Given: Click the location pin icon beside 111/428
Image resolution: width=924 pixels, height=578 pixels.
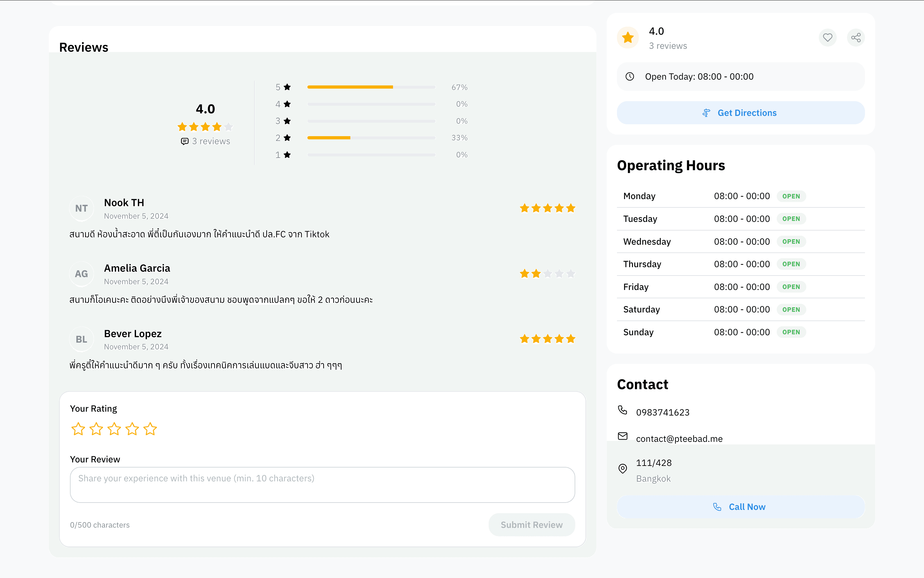Looking at the screenshot, I should click(x=622, y=468).
